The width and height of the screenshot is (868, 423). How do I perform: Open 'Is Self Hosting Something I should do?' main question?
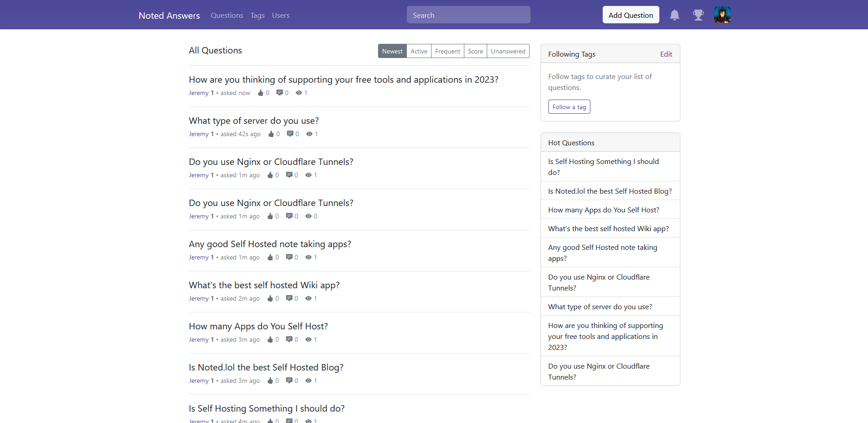pyautogui.click(x=267, y=408)
